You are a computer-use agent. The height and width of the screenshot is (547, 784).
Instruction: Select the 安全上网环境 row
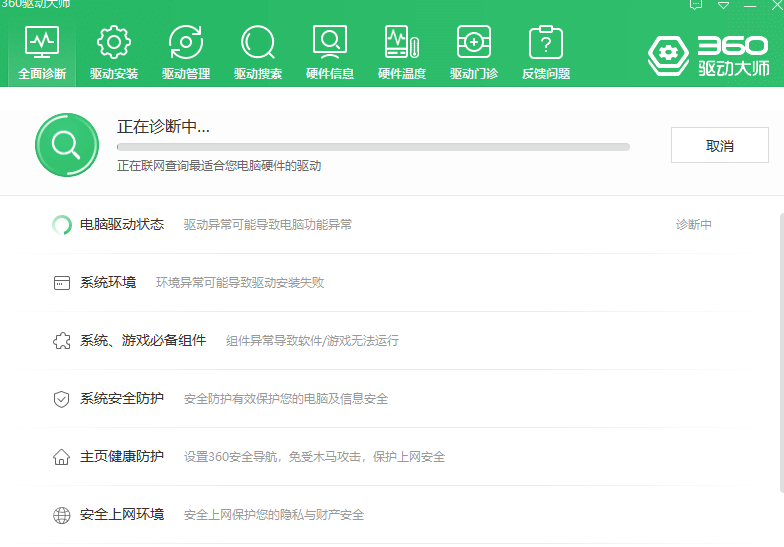click(x=122, y=515)
